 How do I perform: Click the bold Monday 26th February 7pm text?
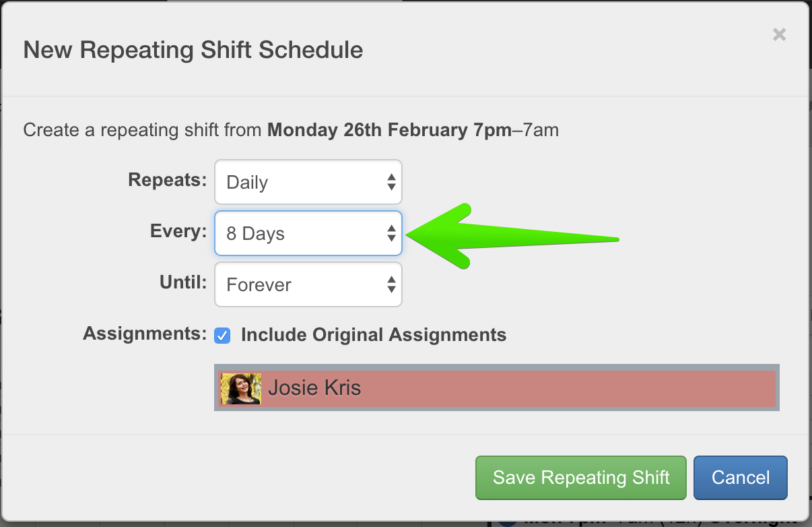click(x=389, y=130)
